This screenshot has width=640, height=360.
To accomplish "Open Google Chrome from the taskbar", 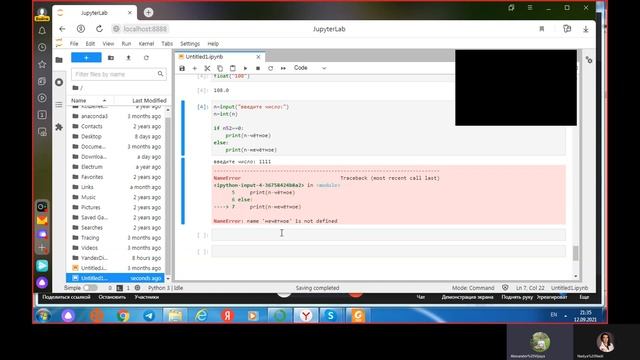I will tap(123, 316).
